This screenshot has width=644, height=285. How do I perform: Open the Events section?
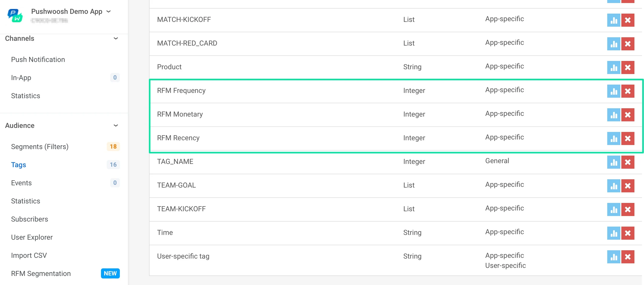[21, 183]
